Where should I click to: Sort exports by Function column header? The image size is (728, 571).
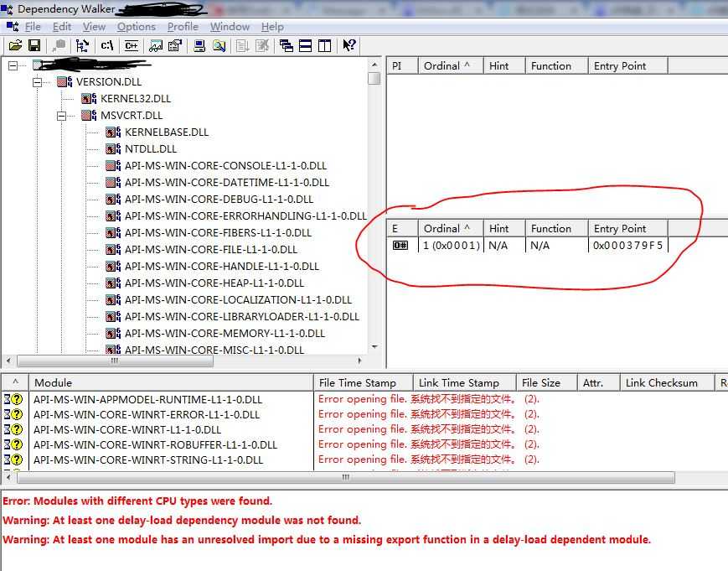point(556,229)
